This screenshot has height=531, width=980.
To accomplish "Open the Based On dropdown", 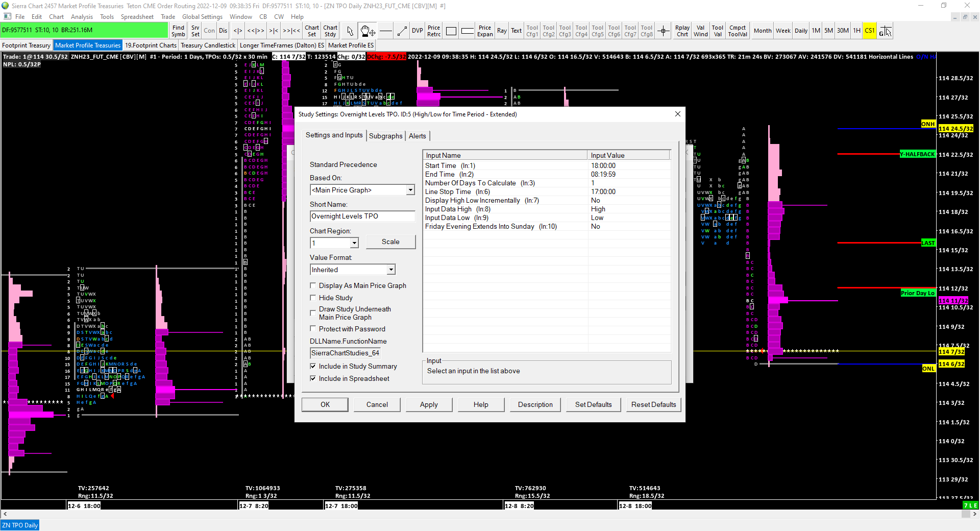I will 410,190.
